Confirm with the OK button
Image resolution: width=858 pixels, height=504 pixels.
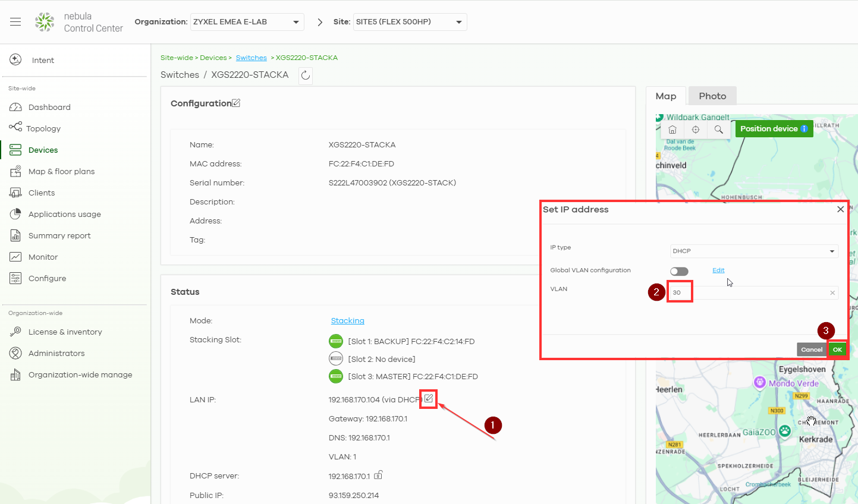click(837, 349)
